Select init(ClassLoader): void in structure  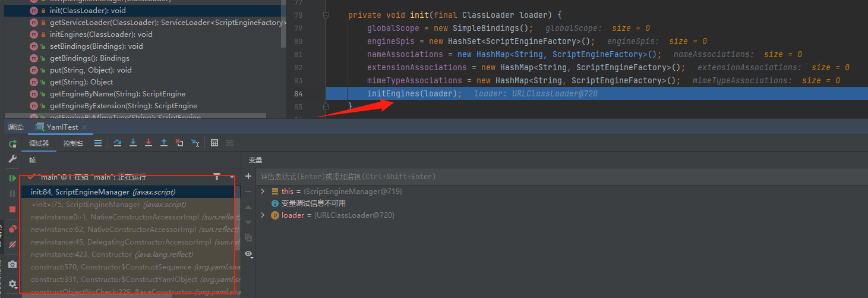(x=143, y=11)
